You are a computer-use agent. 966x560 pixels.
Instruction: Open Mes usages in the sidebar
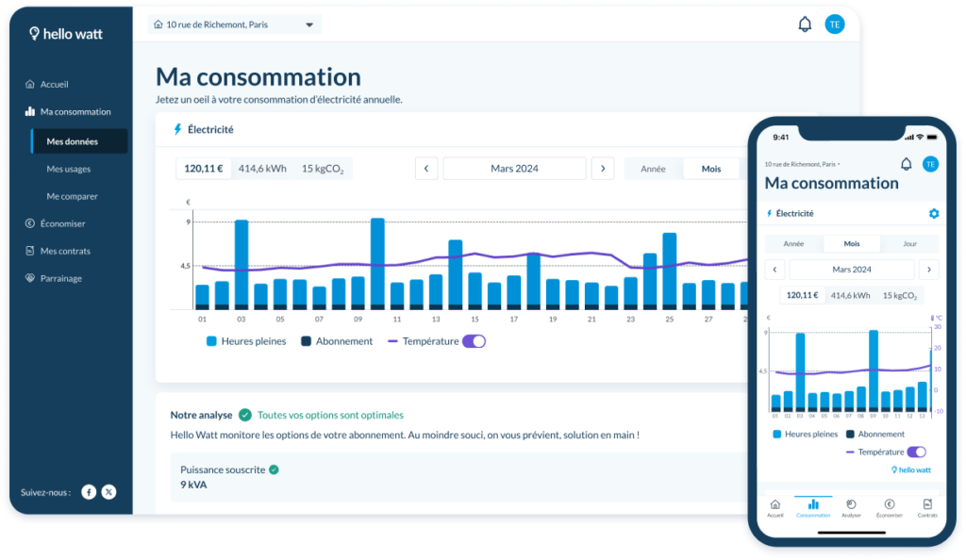click(x=69, y=170)
